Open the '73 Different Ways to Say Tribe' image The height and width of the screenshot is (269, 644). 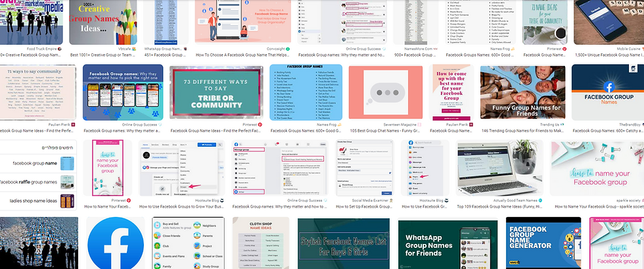tap(216, 93)
